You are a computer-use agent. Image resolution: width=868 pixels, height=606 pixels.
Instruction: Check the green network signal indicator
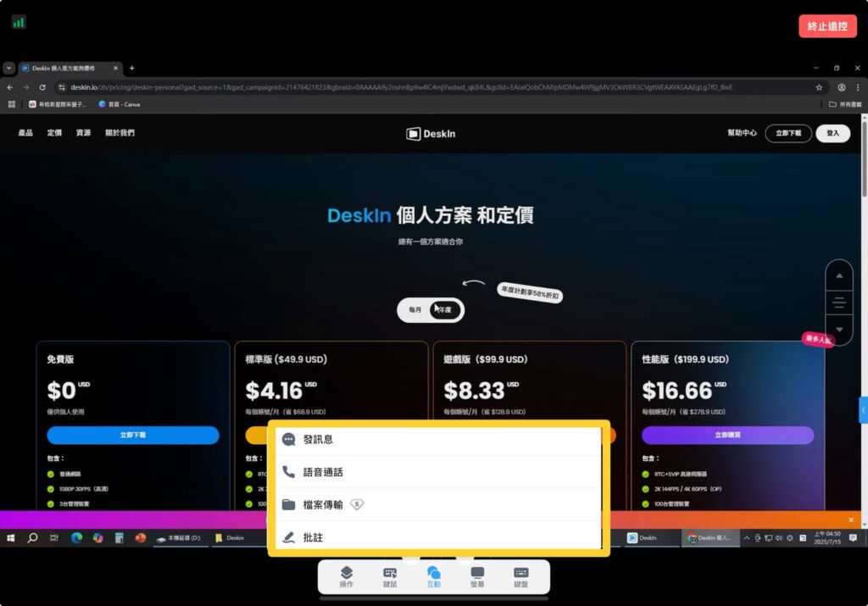click(19, 22)
